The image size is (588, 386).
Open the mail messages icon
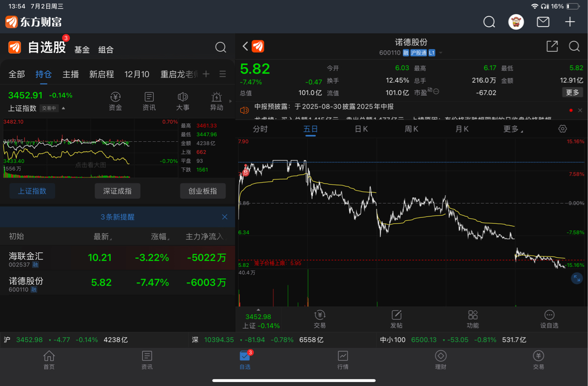point(543,22)
